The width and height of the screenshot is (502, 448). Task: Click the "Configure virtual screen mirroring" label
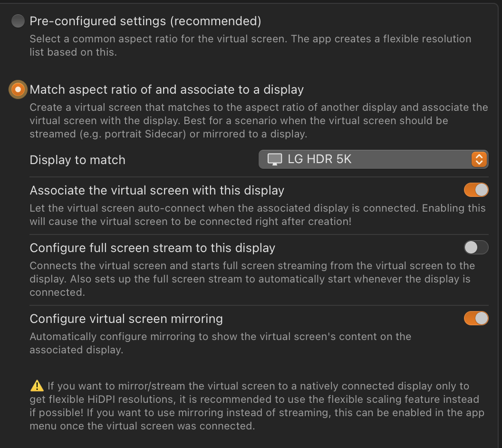coord(126,318)
